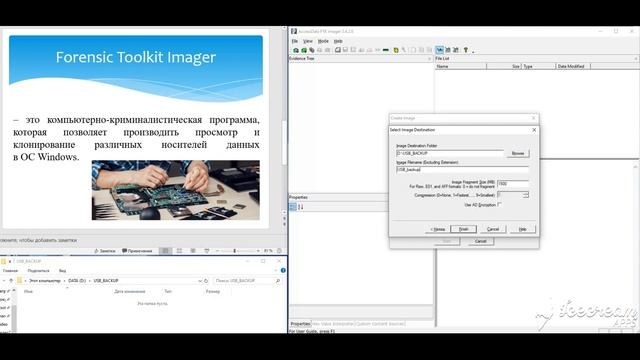Sort by Дата изменения column in Explorer
The width and height of the screenshot is (640, 360).
[x=130, y=291]
